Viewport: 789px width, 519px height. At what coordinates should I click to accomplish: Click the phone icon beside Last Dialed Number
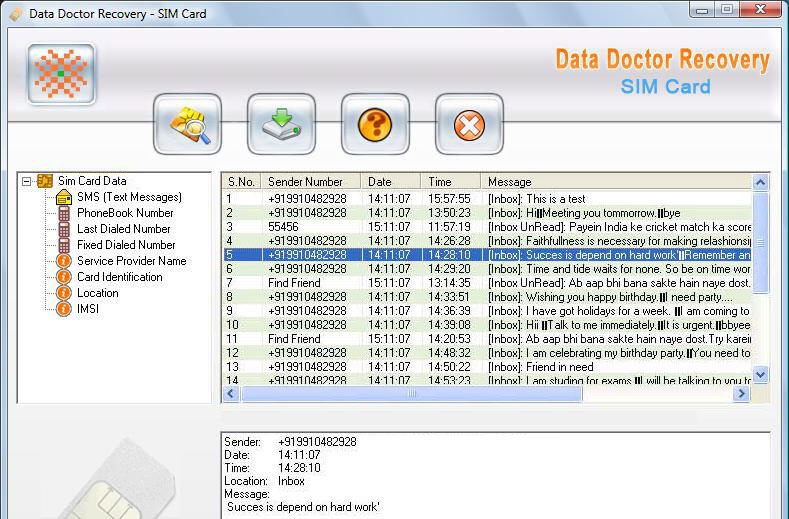(64, 229)
